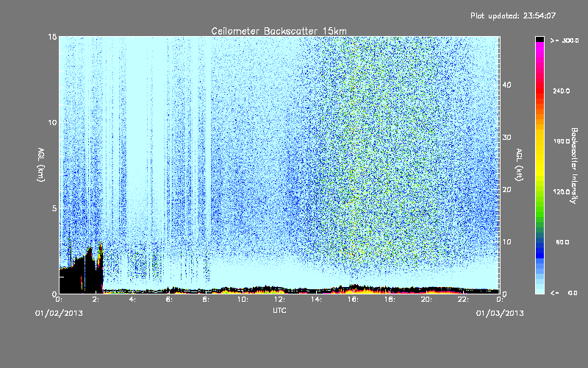Click the "10" tick on the kft axis

coord(506,242)
